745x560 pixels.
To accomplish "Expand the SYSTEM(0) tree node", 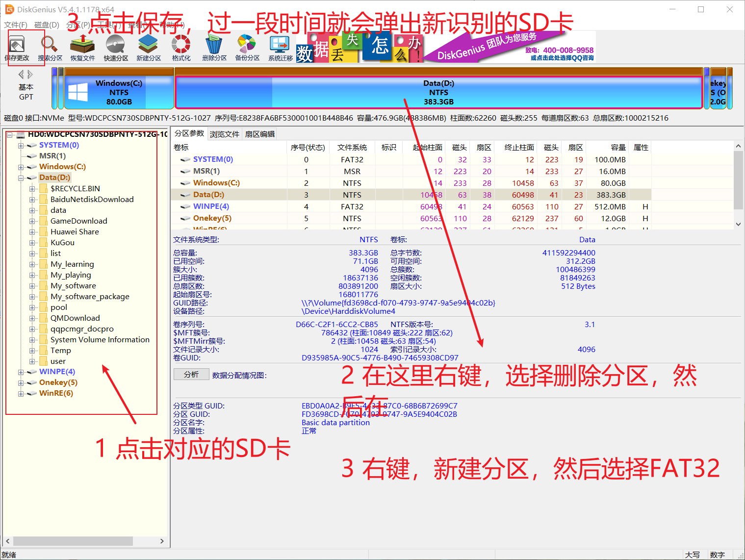I will pyautogui.click(x=20, y=145).
